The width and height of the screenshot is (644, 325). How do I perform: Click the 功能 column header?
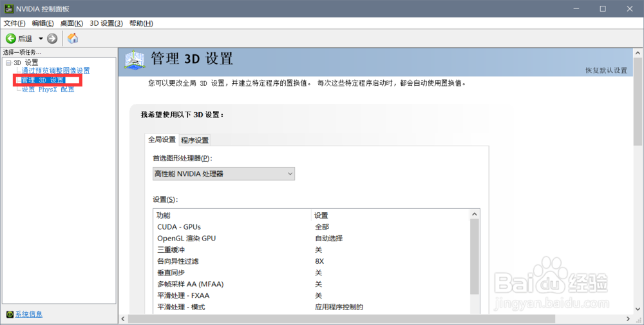pos(233,215)
